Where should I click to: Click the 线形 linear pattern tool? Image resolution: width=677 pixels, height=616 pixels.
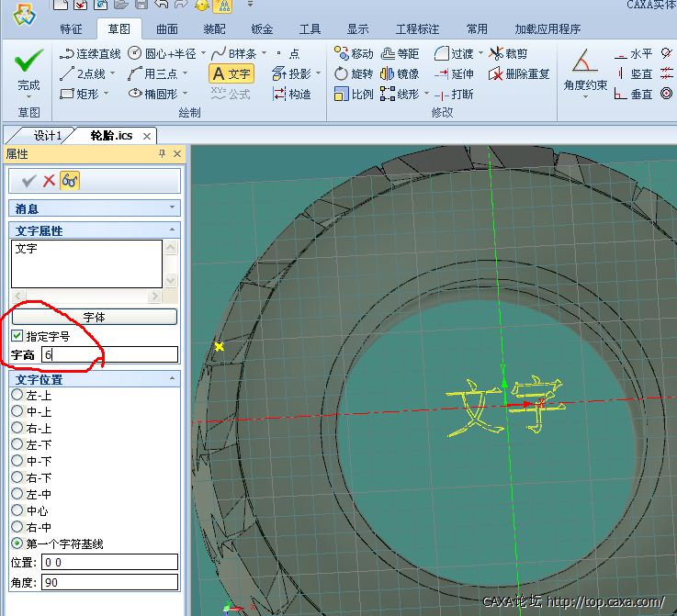400,94
